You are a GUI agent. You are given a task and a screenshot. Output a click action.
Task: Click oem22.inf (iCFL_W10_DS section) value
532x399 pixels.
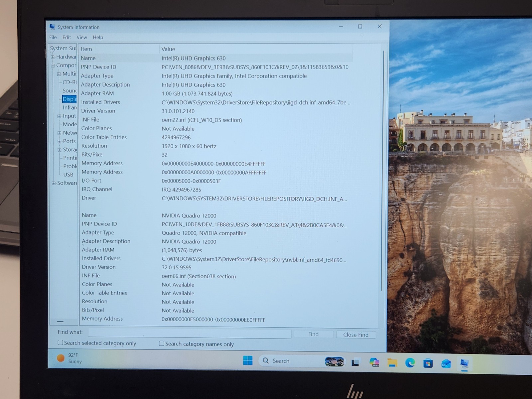coord(201,120)
